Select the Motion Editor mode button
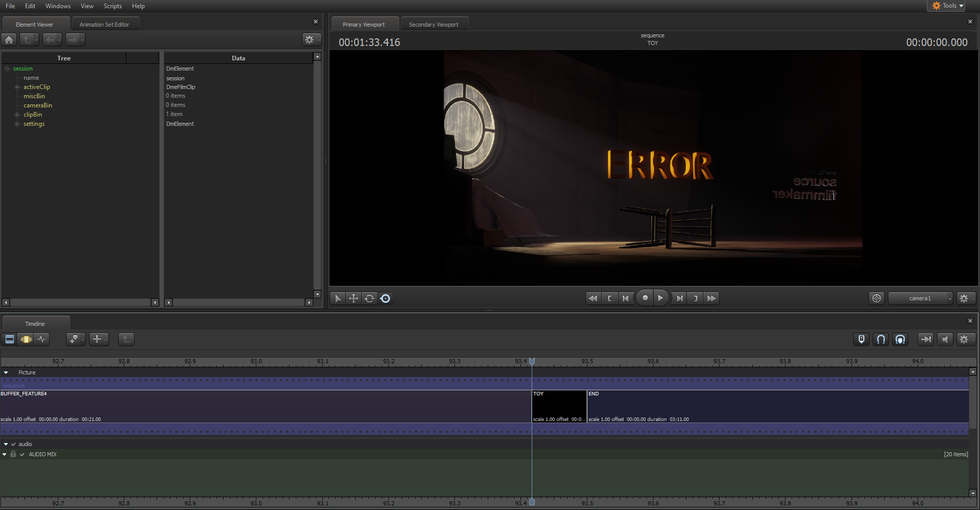 [x=26, y=339]
